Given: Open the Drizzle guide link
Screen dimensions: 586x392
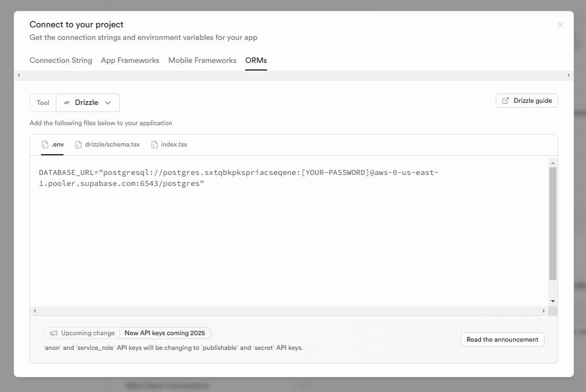Looking at the screenshot, I should (526, 101).
